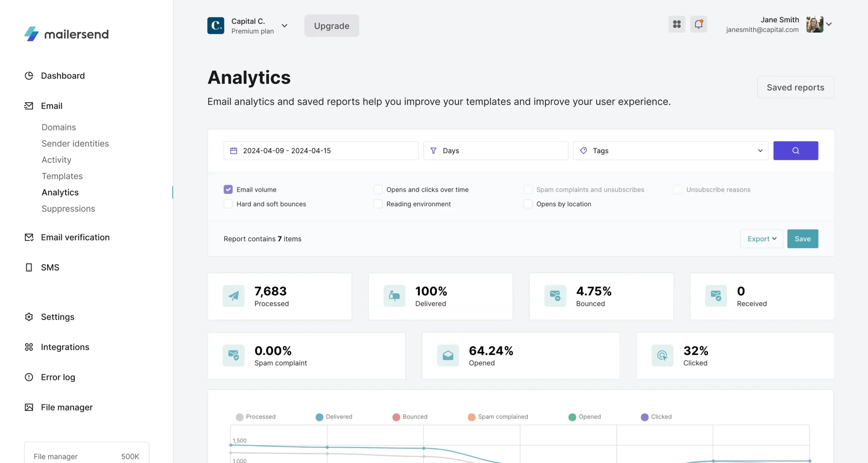
Task: Check the Opens by location option
Action: (528, 204)
